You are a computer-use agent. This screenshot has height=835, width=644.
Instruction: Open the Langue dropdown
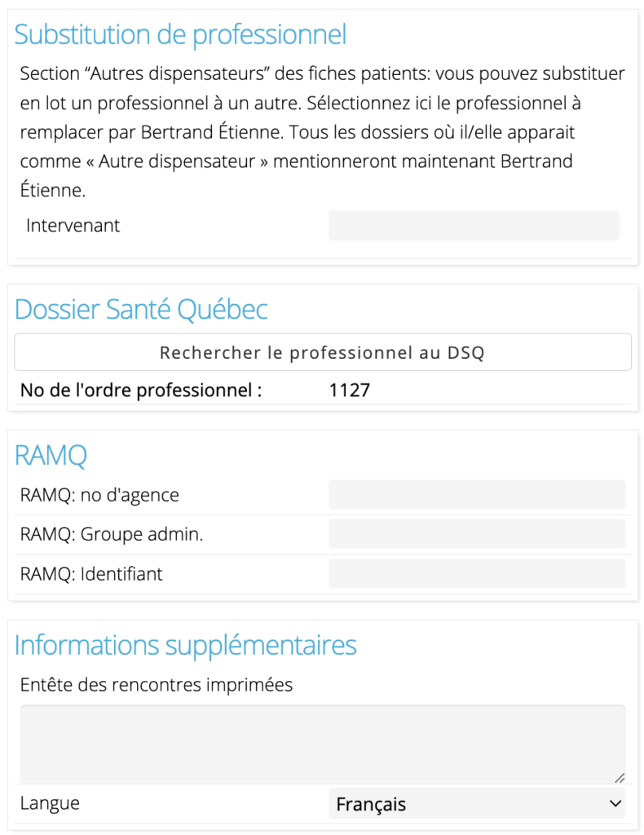click(477, 803)
